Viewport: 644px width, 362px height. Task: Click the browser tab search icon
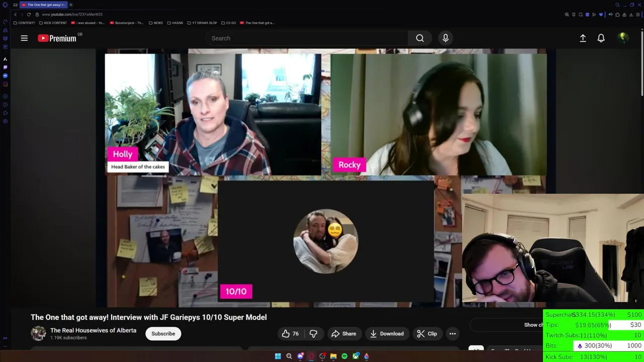pyautogui.click(x=617, y=5)
